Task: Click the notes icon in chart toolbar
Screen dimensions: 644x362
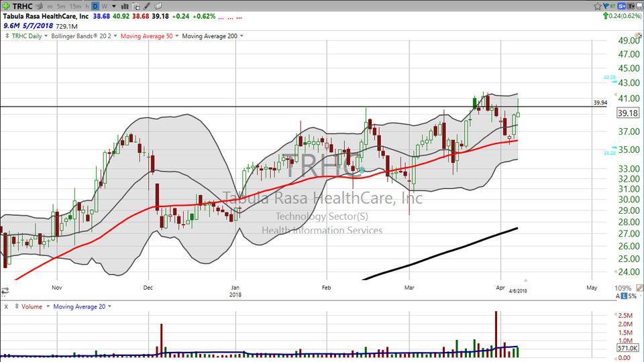Action: pos(158,6)
